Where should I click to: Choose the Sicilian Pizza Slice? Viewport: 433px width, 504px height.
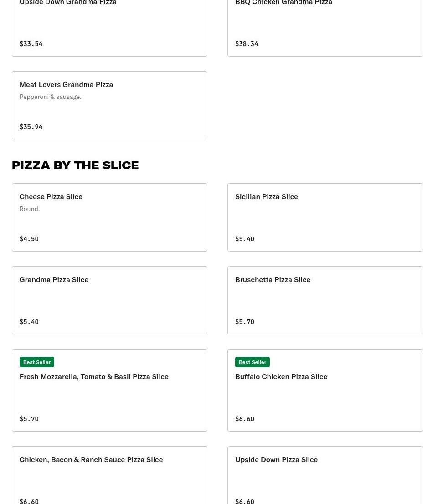point(325,217)
